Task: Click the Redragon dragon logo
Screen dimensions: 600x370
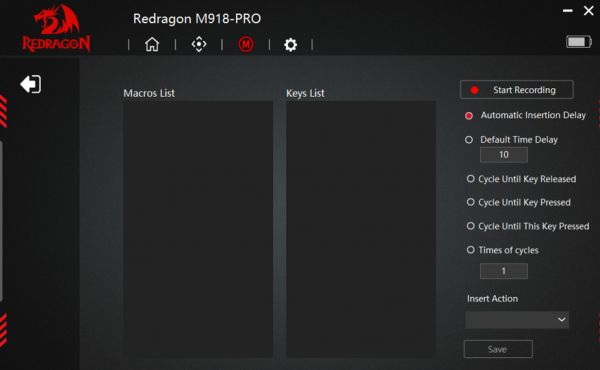Action: click(56, 28)
